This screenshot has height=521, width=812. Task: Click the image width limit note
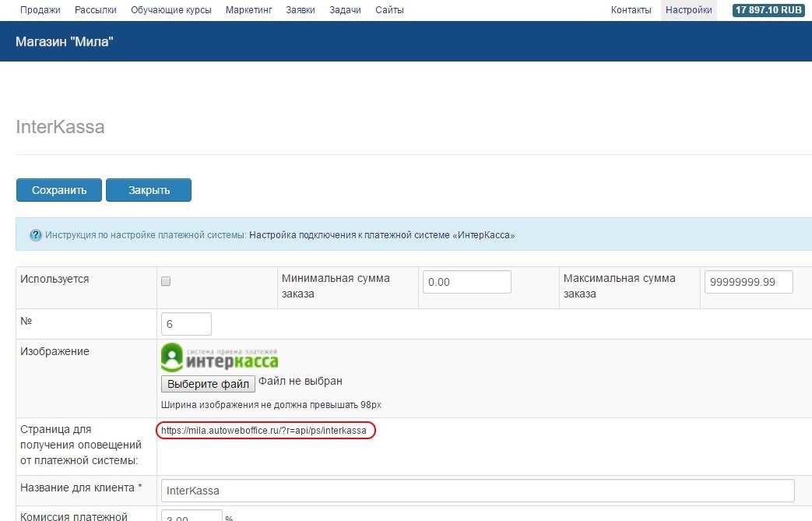[271, 405]
